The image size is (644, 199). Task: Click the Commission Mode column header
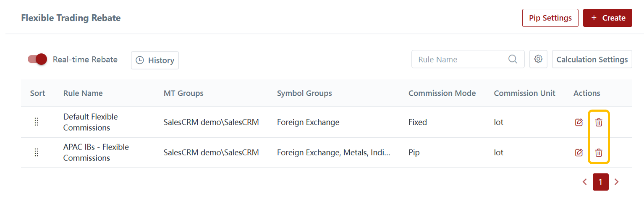tap(442, 93)
